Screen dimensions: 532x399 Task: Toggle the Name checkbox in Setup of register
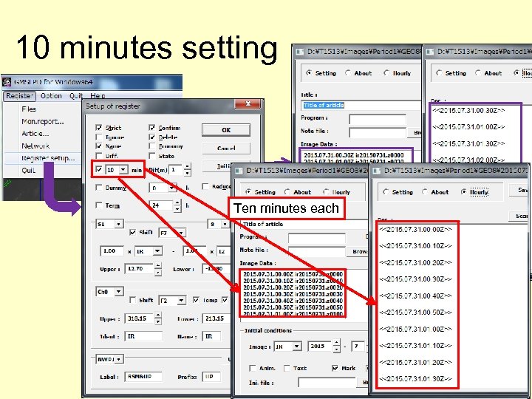click(99, 146)
